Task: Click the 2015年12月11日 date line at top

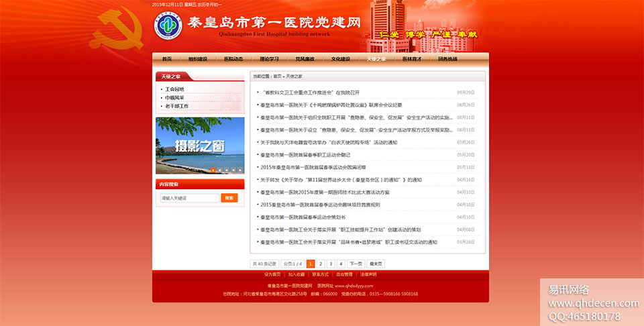Action: [187, 5]
